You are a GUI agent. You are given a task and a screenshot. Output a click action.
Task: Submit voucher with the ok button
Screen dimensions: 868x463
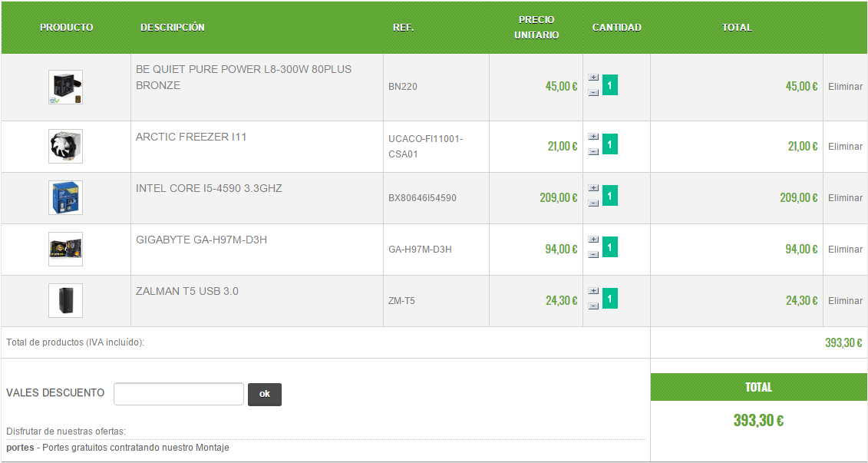point(265,395)
